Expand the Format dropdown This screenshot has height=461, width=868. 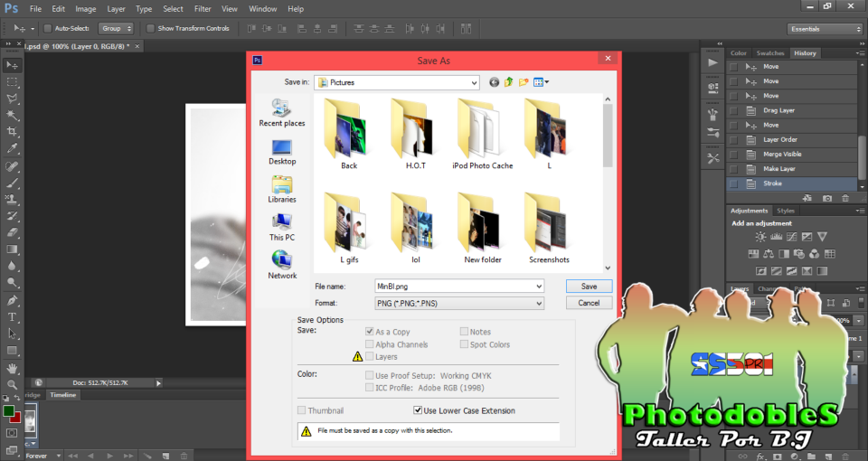[x=539, y=304]
